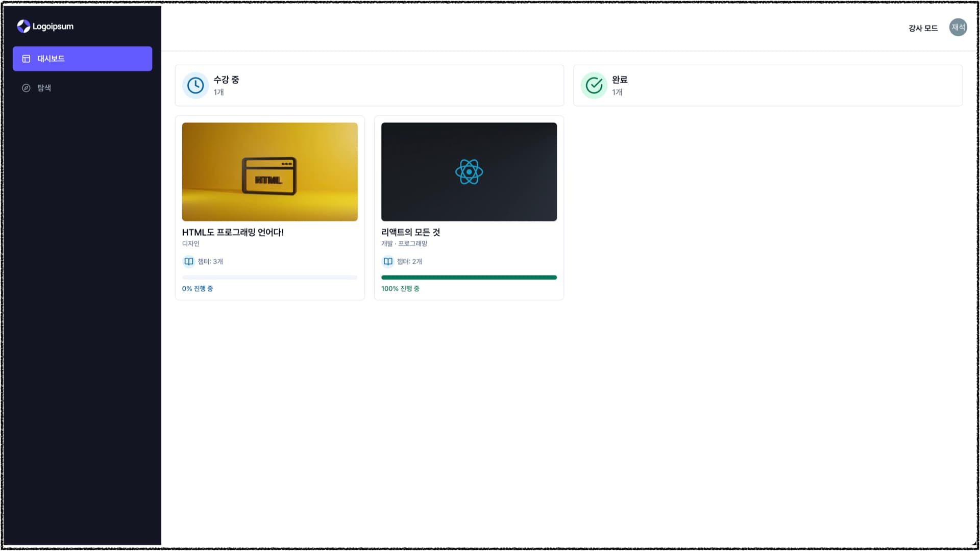The width and height of the screenshot is (980, 551).
Task: Click the dashboard layout icon in sidebar
Action: 26,59
